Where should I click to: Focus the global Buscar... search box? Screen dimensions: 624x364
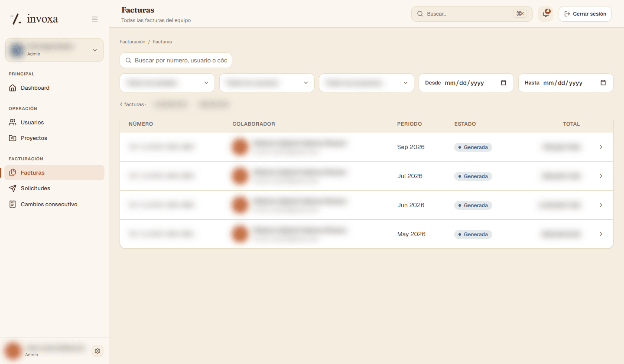471,14
